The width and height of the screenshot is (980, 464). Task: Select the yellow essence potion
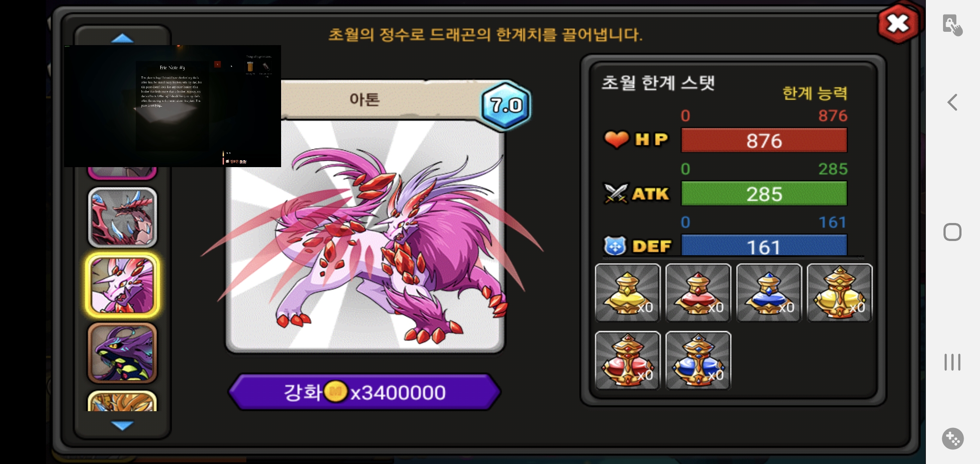[628, 293]
